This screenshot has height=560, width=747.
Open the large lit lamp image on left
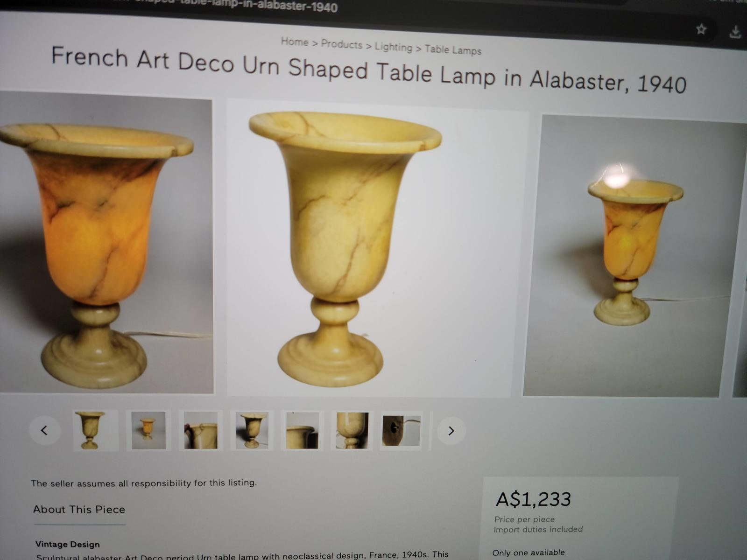(106, 243)
